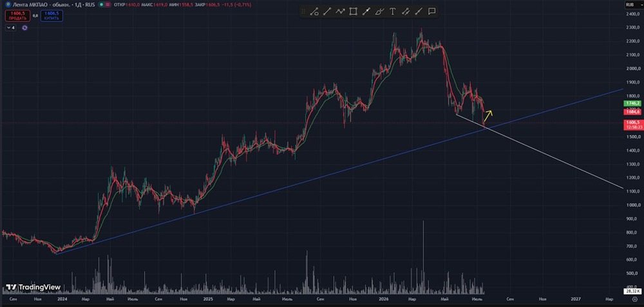
Task: Select the trend line with circle tool
Action: pos(314,12)
